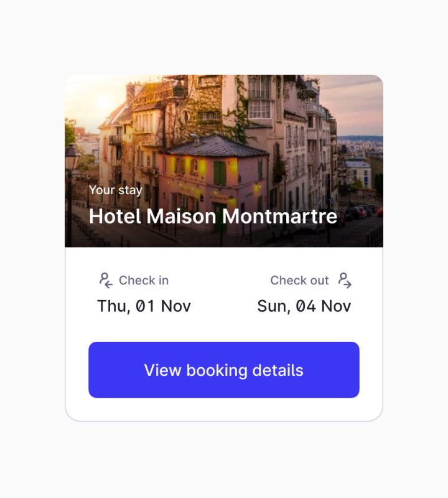
Task: Select the Check in label
Action: (x=144, y=281)
